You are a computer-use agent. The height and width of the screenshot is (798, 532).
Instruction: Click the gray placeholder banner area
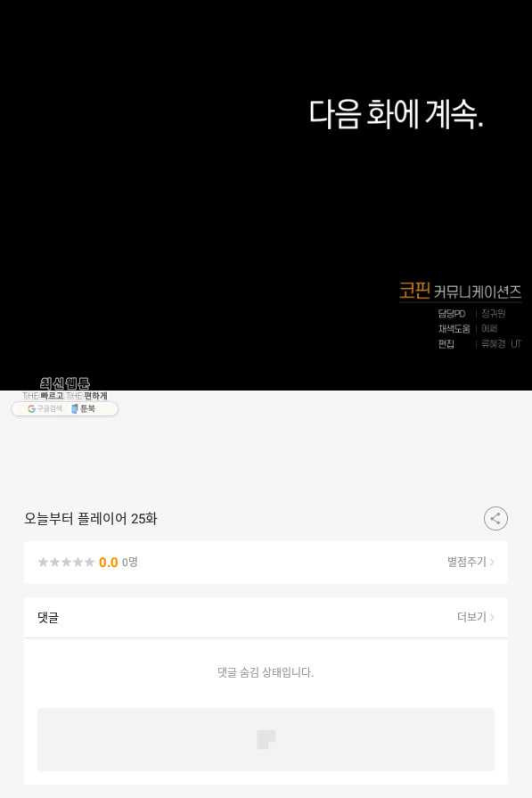[x=266, y=739]
